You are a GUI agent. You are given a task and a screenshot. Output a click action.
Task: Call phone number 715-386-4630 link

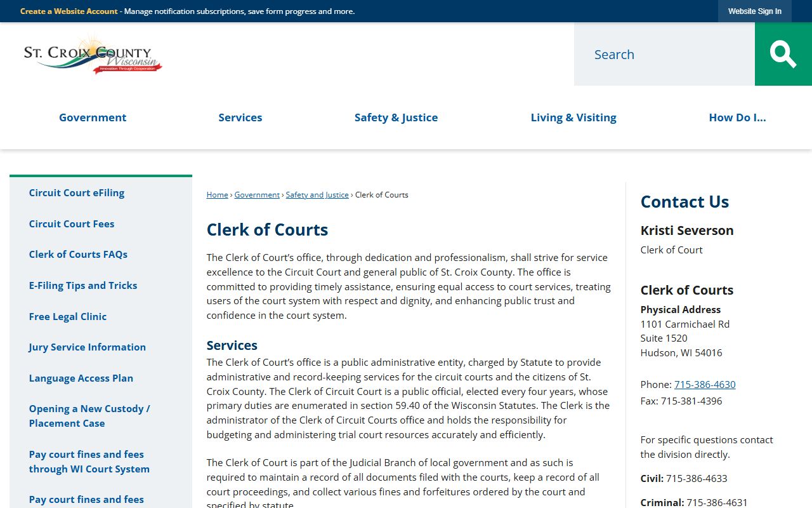705,385
